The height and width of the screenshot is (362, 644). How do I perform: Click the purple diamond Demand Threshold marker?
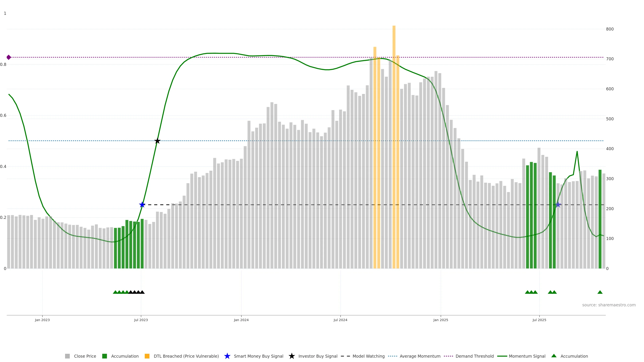(x=9, y=57)
